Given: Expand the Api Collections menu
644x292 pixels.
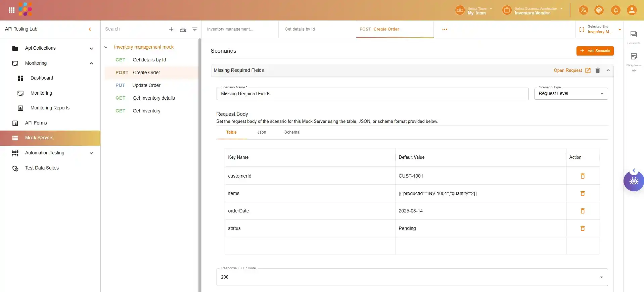Looking at the screenshot, I should pyautogui.click(x=91, y=48).
